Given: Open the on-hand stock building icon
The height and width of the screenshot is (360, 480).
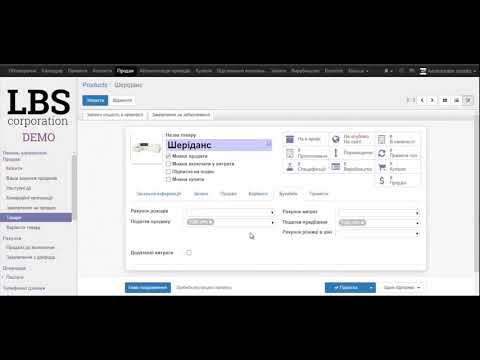Looking at the screenshot, I should click(382, 139).
